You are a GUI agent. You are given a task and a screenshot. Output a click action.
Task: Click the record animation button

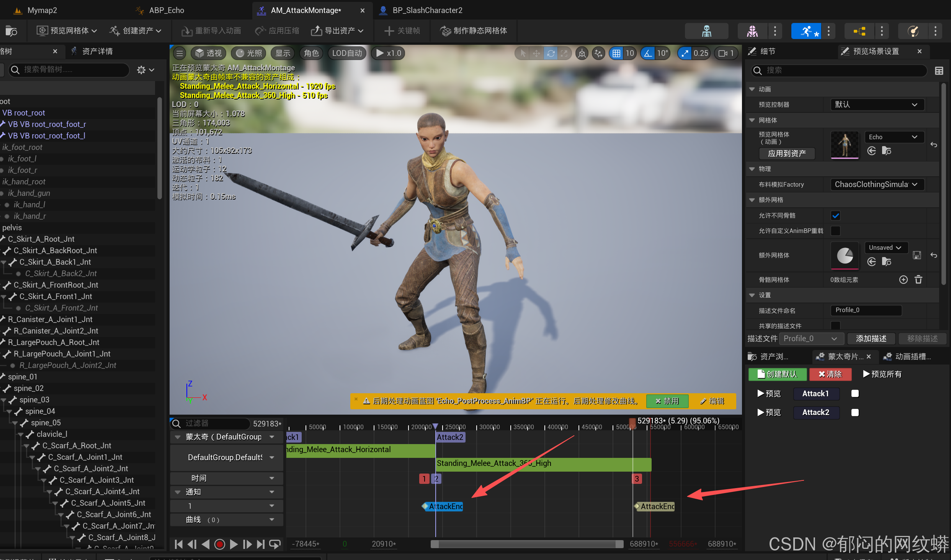(219, 544)
